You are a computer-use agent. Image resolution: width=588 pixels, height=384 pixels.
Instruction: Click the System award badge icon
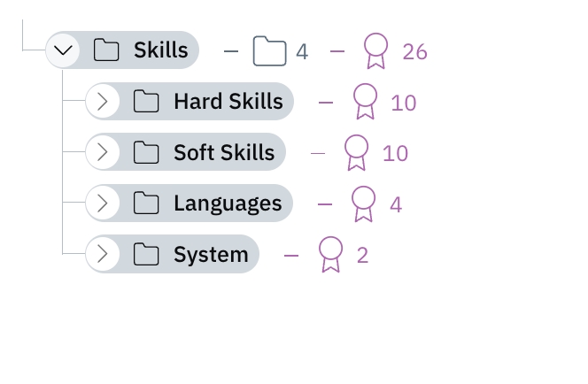tap(330, 255)
